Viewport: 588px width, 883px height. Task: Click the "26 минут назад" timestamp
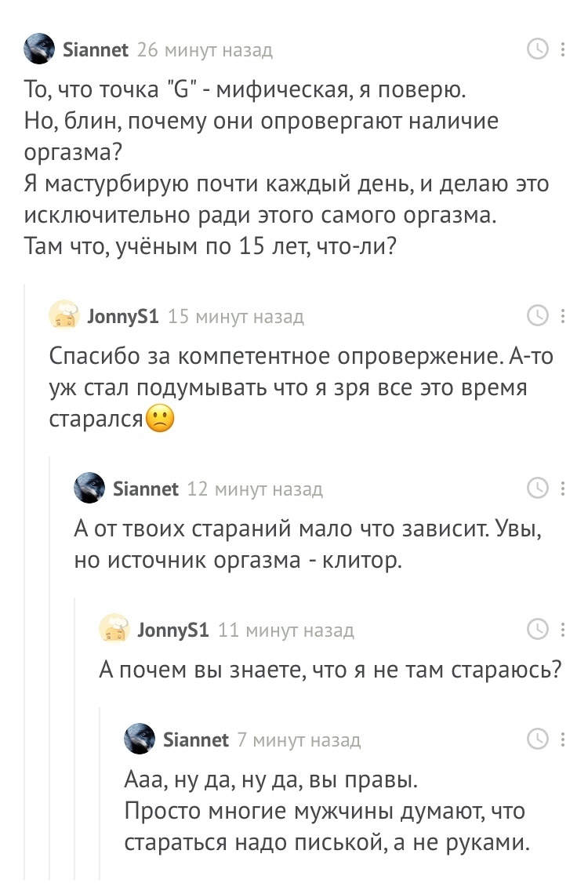point(205,50)
